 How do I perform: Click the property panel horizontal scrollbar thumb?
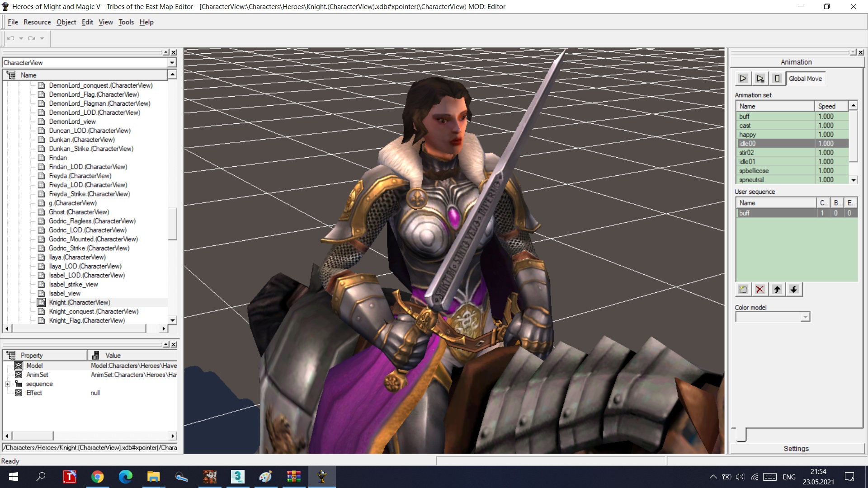point(33,436)
